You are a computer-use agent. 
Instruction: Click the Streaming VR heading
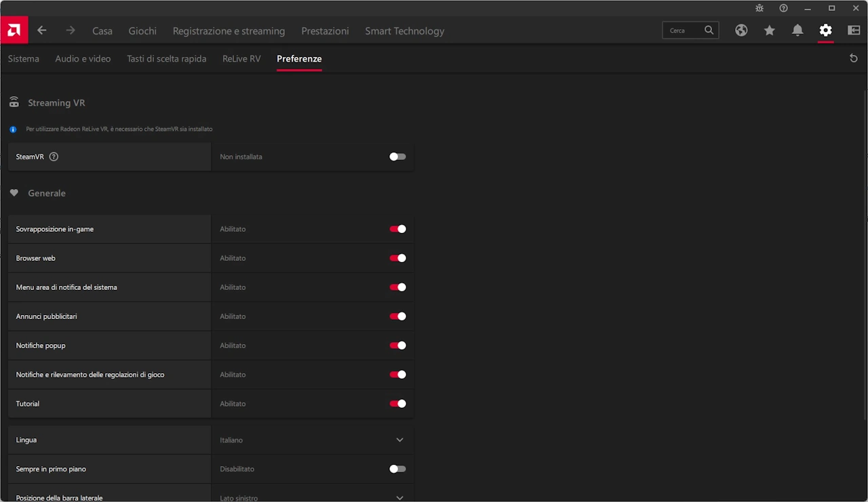point(56,103)
